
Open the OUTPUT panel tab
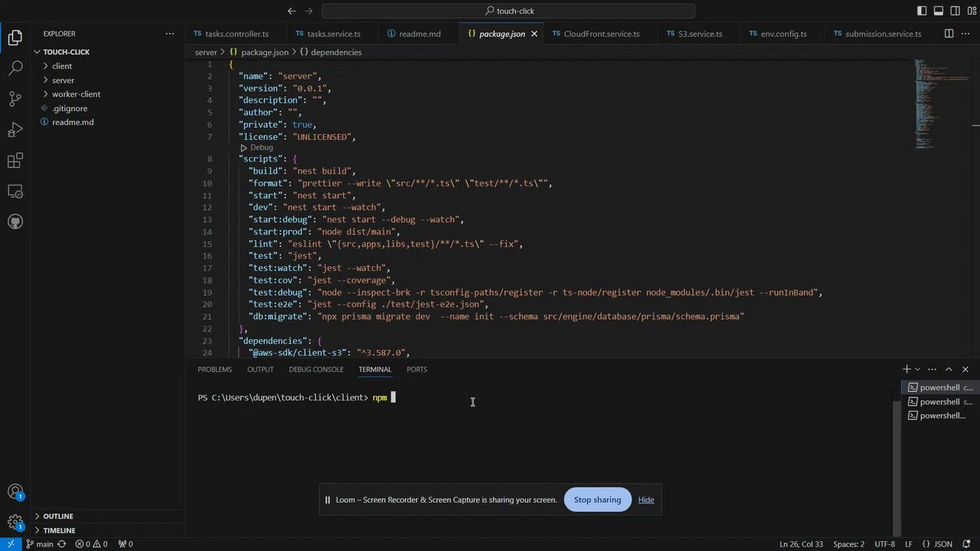pos(260,369)
